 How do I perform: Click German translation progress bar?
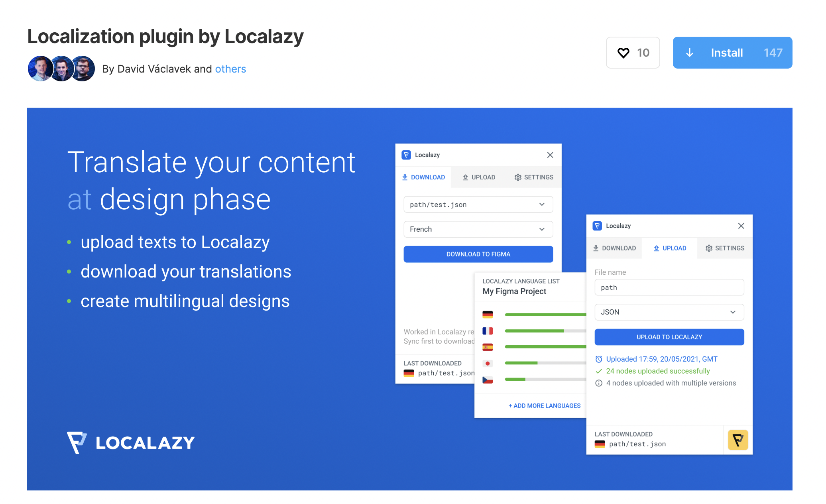[x=545, y=315]
